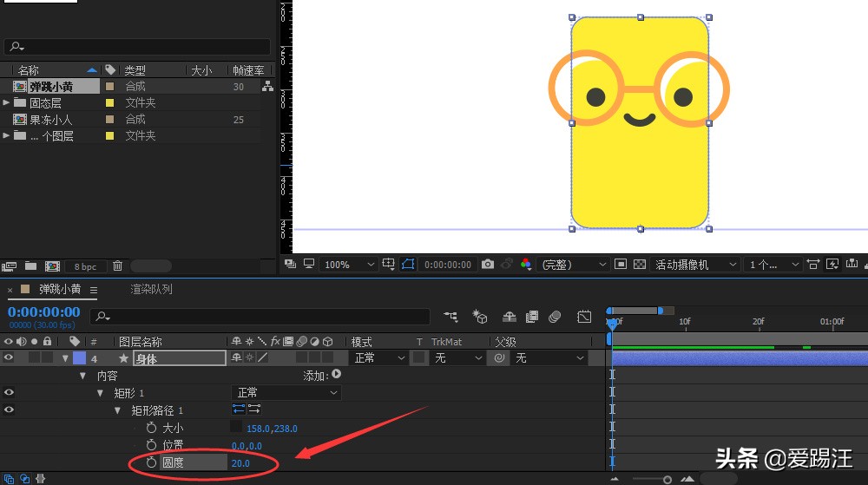Click the snapshot camera icon in viewer
The image size is (868, 485).
point(488,265)
